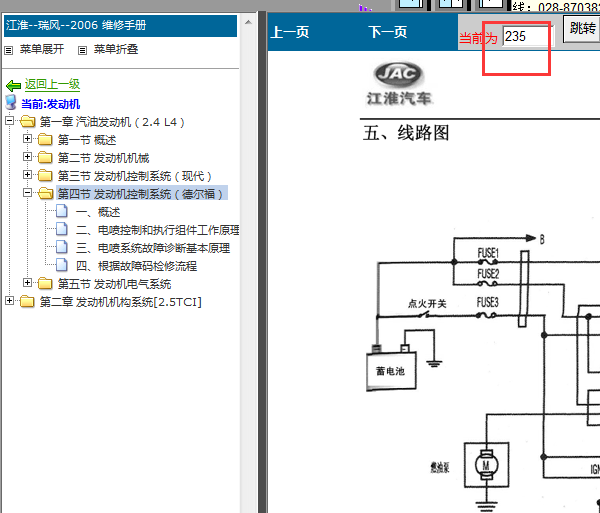Click folder icon of 第五节 发动机电气系统

point(45,283)
